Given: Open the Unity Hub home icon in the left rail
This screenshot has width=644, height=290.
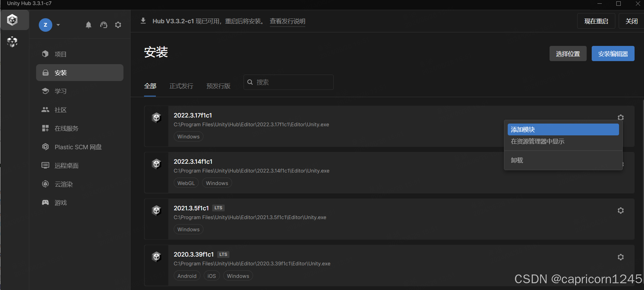Looking at the screenshot, I should click(12, 20).
